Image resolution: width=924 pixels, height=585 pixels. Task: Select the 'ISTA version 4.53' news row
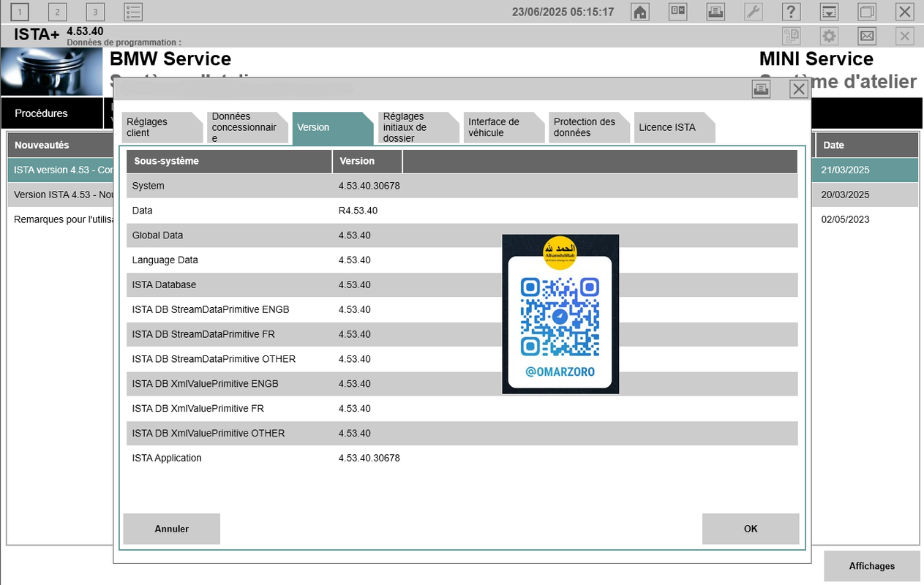click(x=61, y=170)
